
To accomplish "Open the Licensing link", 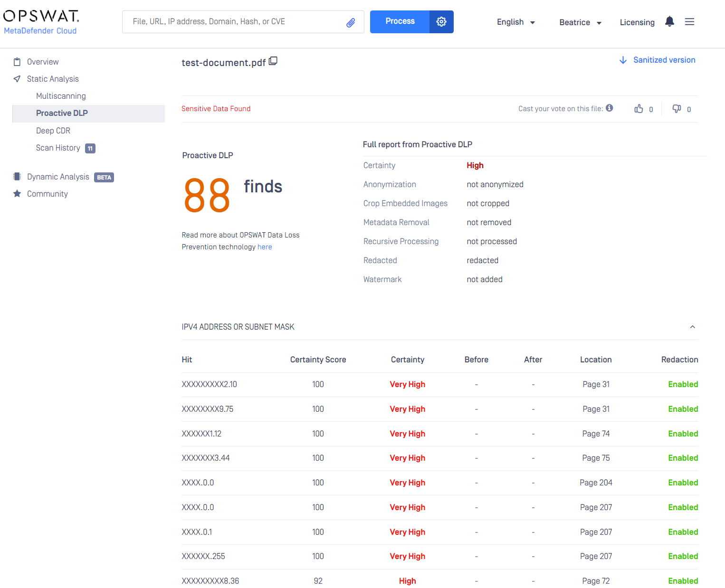I will coord(637,22).
